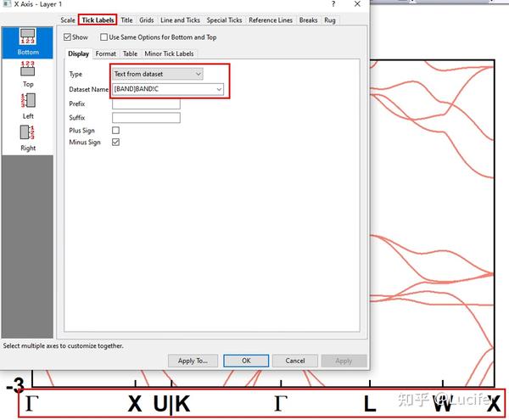The image size is (509, 420).
Task: Switch to the Tick Labels tab
Action: click(98, 20)
